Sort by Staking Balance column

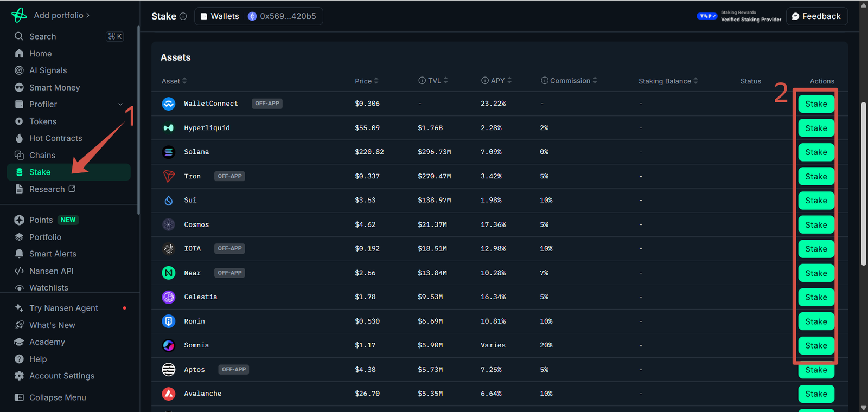pyautogui.click(x=668, y=81)
